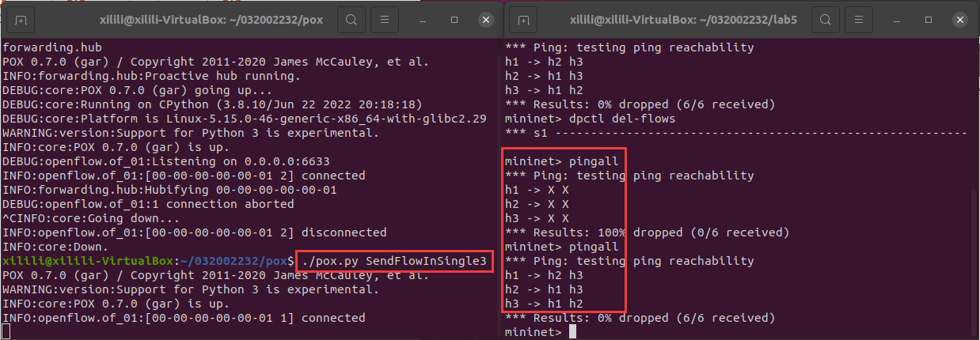Viewport: 980px width, 340px height.
Task: Click the ./pox.py SendFlowInSingle3 command text
Action: pyautogui.click(x=395, y=260)
